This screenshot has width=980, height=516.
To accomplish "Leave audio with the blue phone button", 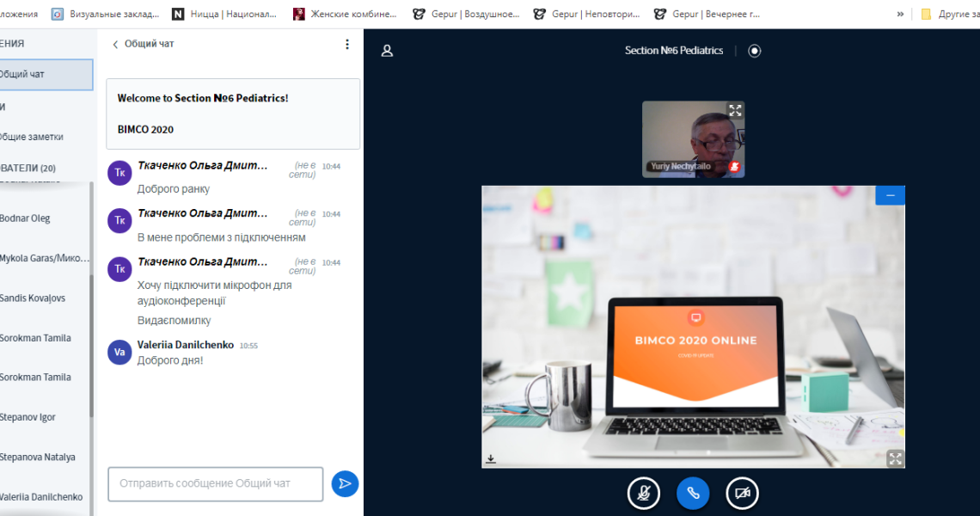I will [693, 494].
